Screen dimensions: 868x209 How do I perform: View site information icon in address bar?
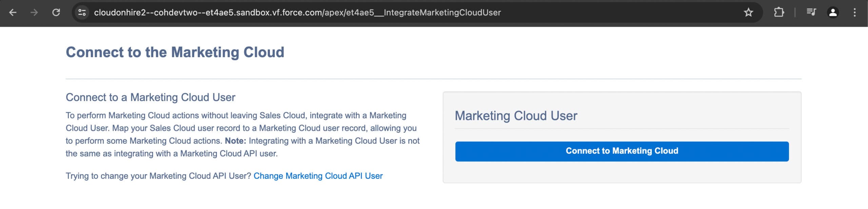[x=82, y=13]
